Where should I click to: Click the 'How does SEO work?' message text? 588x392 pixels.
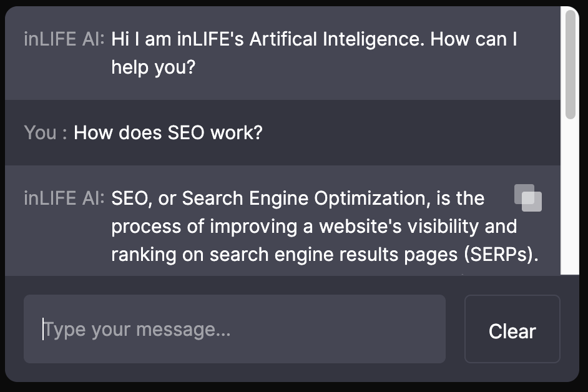[168, 133]
